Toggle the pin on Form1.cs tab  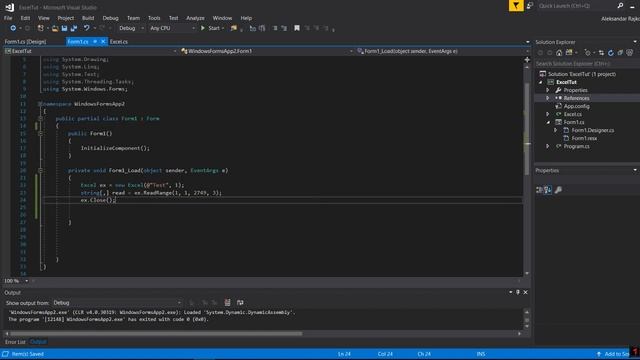pyautogui.click(x=95, y=41)
